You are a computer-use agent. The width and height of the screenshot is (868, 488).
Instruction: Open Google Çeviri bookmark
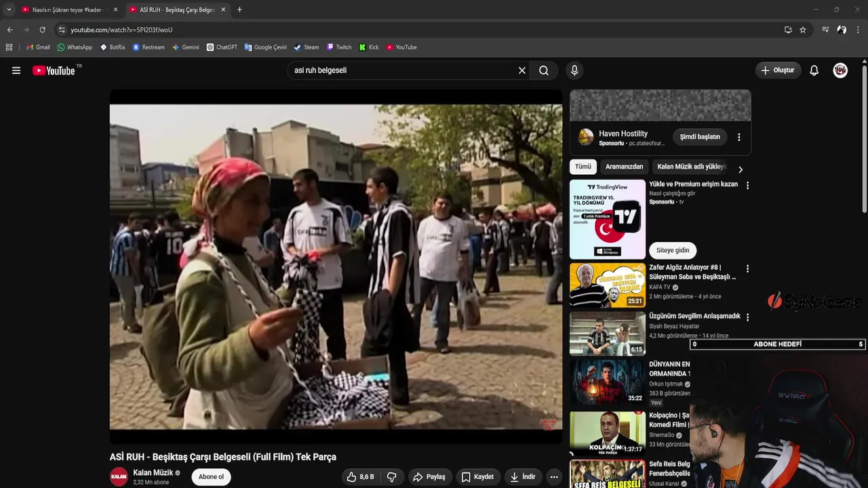[265, 47]
